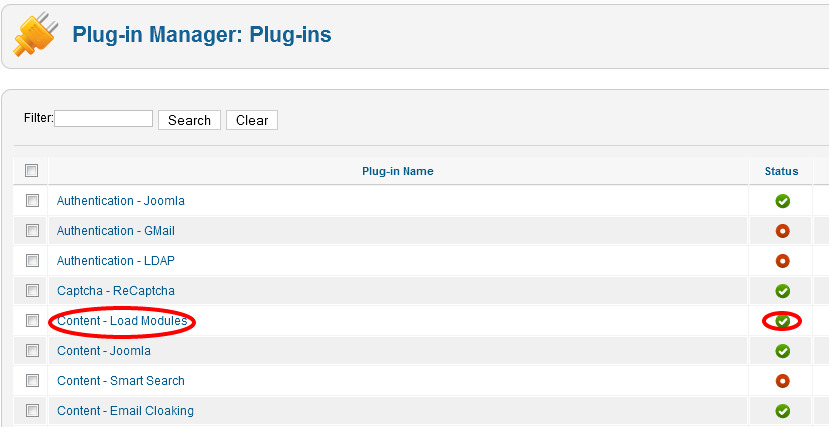Select the Content - Load Modules checkbox
This screenshot has width=829, height=427.
pos(32,321)
